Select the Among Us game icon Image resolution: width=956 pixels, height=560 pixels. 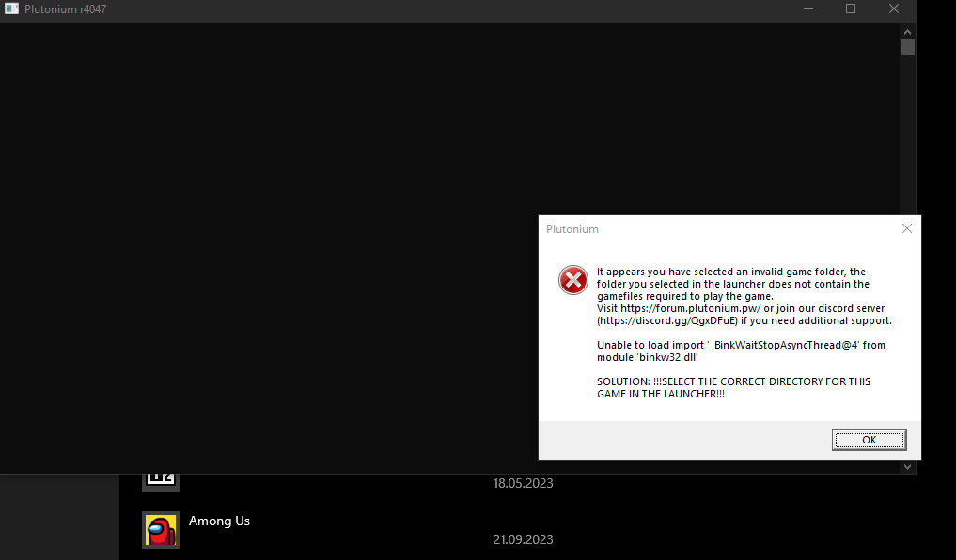(x=161, y=530)
